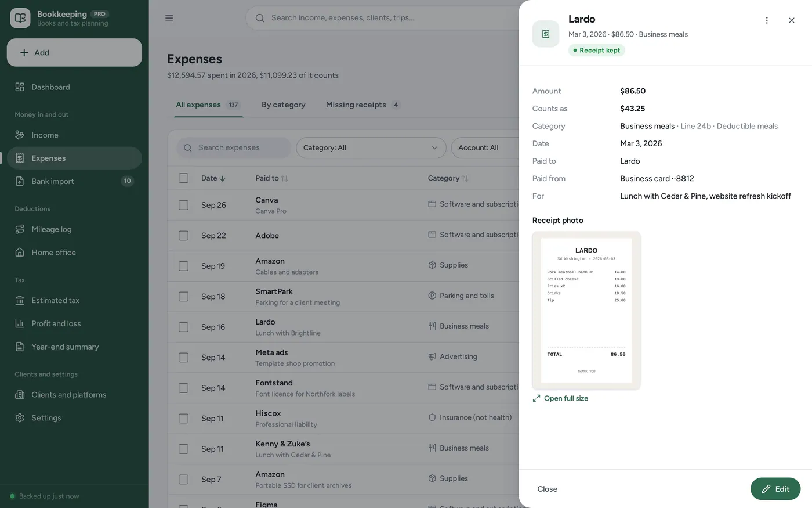812x508 pixels.
Task: Click the Bookkeeping logo icon
Action: [20, 18]
